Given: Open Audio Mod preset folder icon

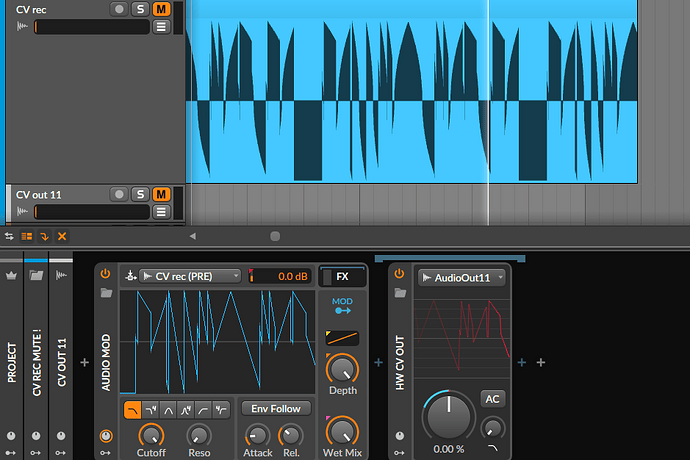Looking at the screenshot, I should 106,293.
